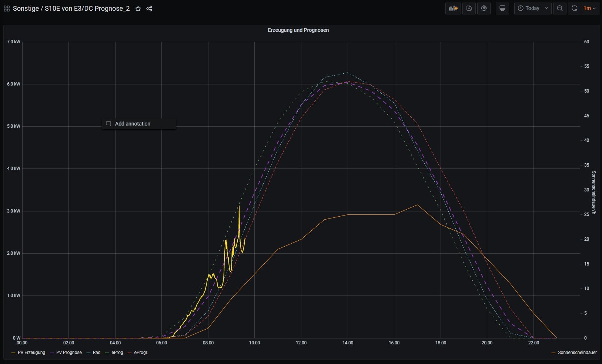Click the Add panel icon
The image size is (602, 364).
[453, 8]
